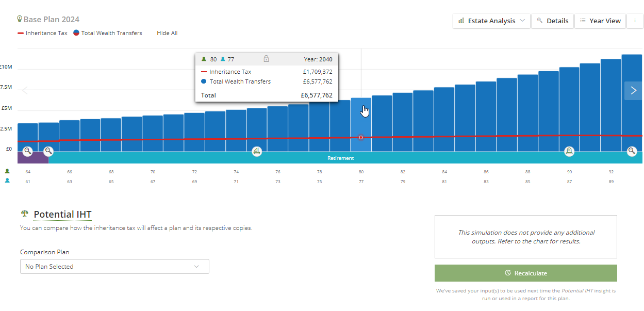Viewport: 644px width, 311px height.
Task: Click the Potential IHT heading link
Action: pyautogui.click(x=62, y=215)
